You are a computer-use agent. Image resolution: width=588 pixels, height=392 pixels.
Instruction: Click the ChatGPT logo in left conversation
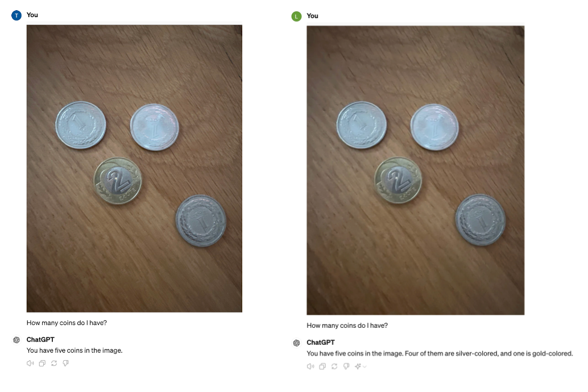tap(16, 340)
